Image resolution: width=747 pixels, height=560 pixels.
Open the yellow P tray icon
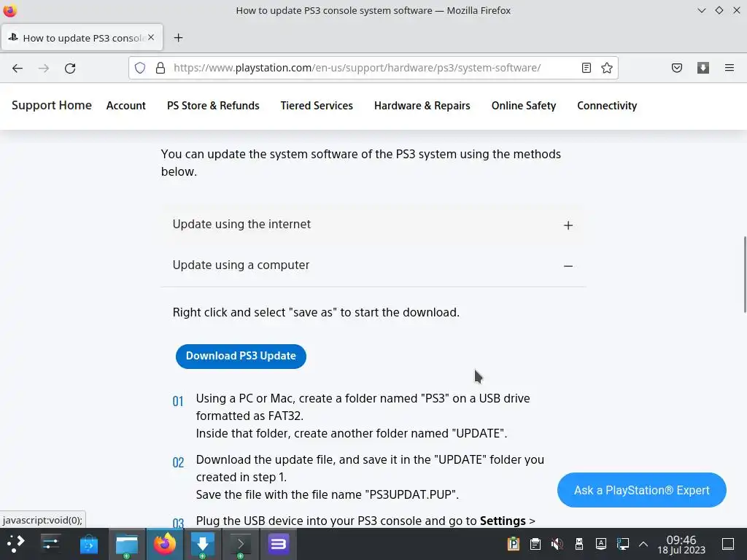coord(513,544)
